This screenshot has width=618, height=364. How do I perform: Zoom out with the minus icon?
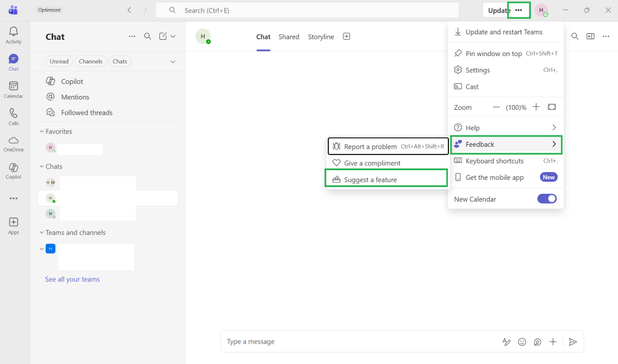[496, 107]
